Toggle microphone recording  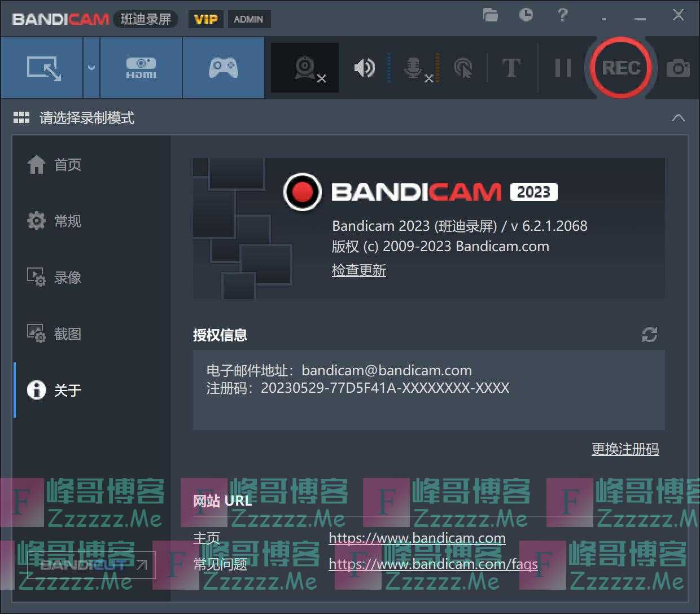tap(414, 68)
